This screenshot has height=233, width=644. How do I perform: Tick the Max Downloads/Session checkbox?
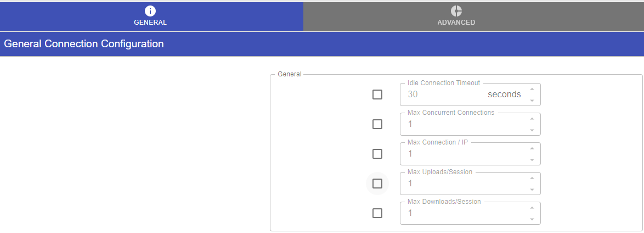[377, 213]
